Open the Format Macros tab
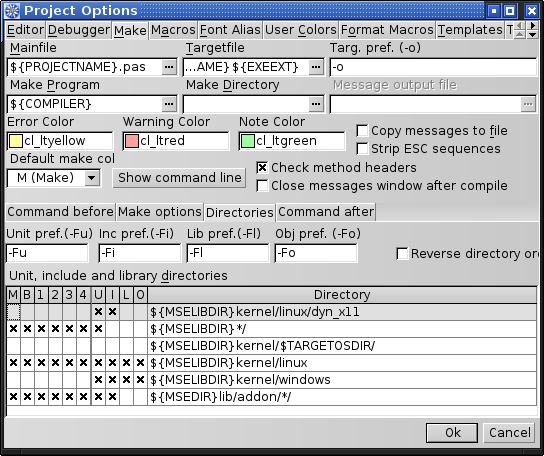This screenshot has width=544, height=456. 387,30
